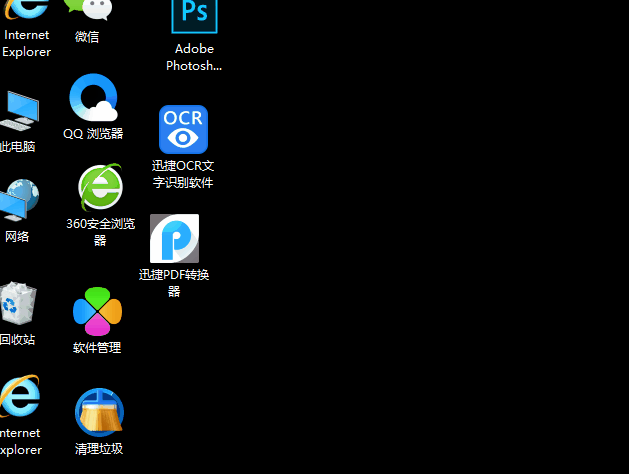Click the 清理垃圾 broom icon
The image size is (629, 474).
click(x=99, y=412)
